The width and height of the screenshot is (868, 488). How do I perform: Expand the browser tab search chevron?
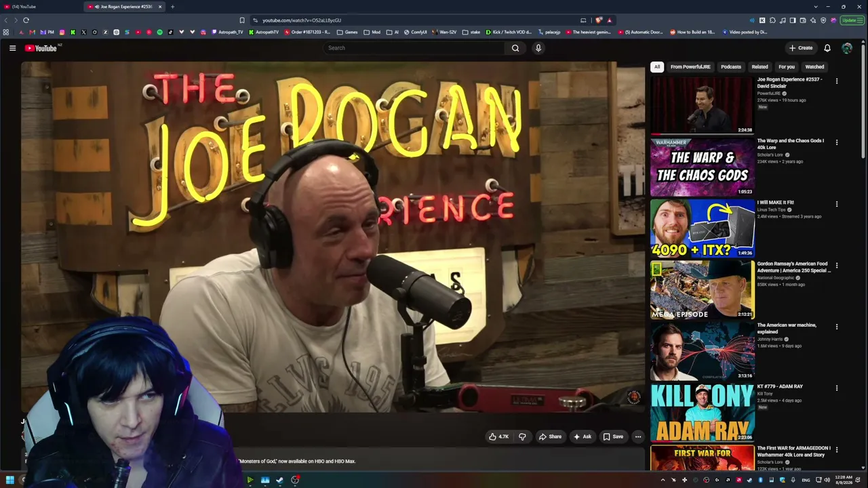(816, 7)
